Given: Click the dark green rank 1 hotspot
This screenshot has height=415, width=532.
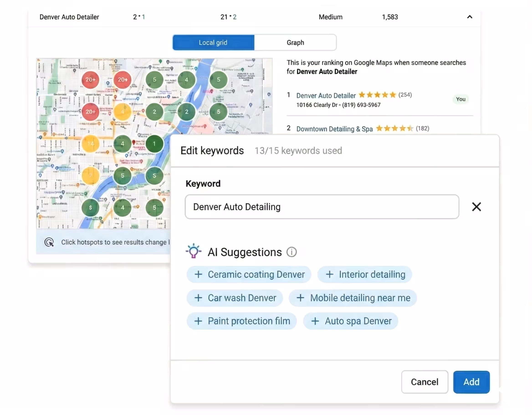Looking at the screenshot, I should [x=154, y=144].
